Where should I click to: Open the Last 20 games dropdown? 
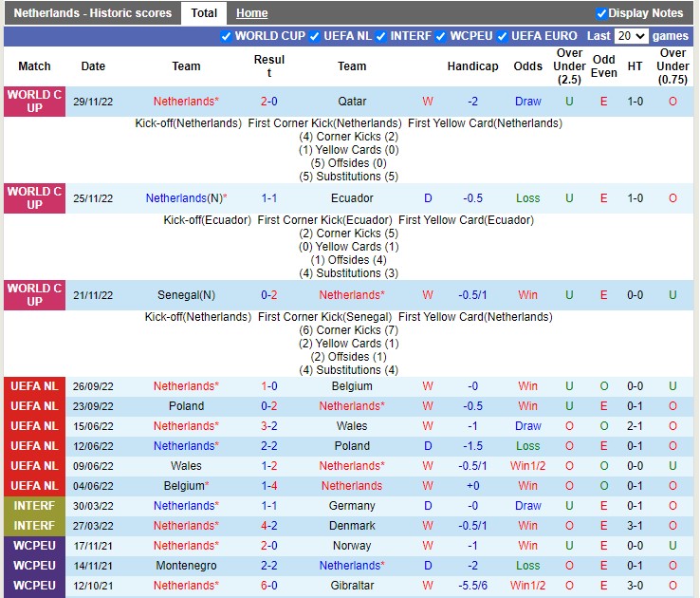coord(632,36)
